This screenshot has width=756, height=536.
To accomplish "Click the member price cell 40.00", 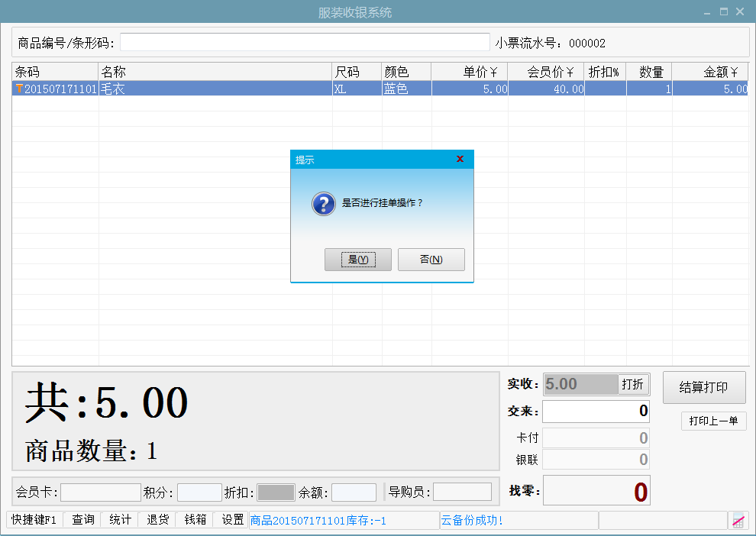I will (x=546, y=89).
